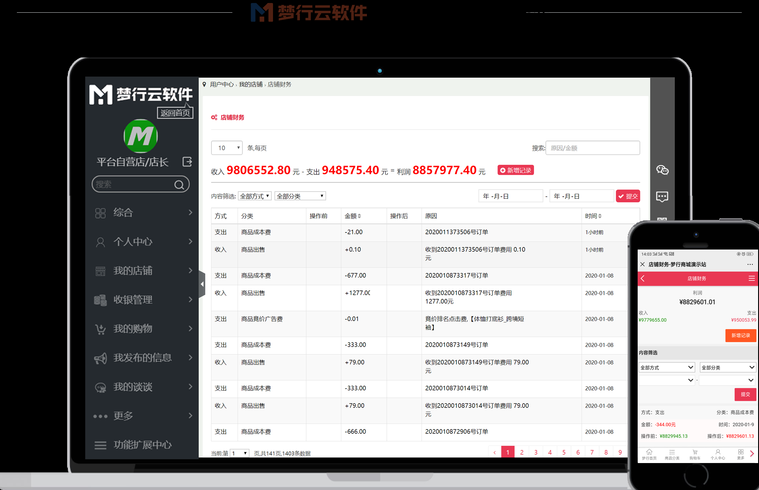Viewport: 759px width, 490px height.
Task: Open 我的店铺 store icon in the sidebar
Action: 100,271
